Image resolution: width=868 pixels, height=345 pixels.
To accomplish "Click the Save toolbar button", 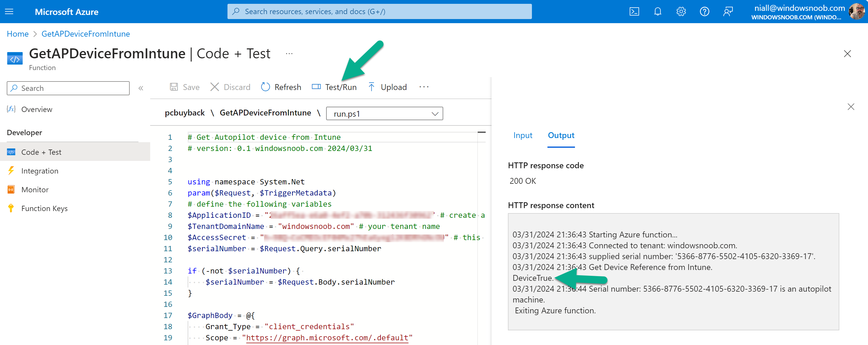I will tap(185, 87).
